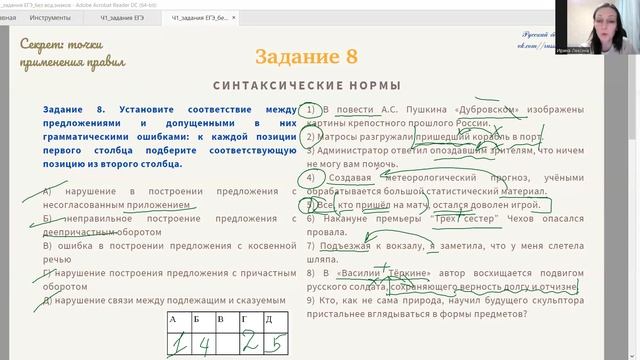Go to the Главная tab

[8, 18]
